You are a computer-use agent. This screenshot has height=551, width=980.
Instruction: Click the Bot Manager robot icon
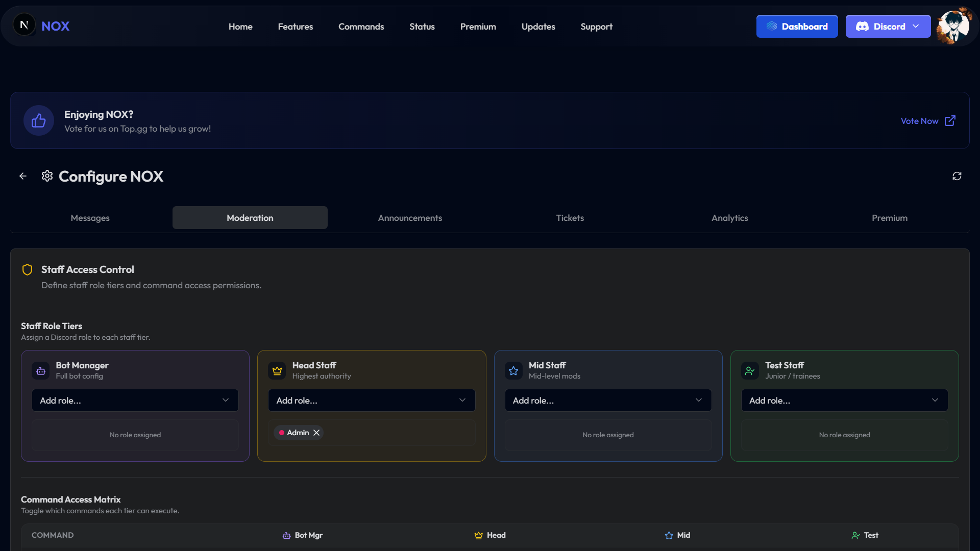pyautogui.click(x=41, y=371)
